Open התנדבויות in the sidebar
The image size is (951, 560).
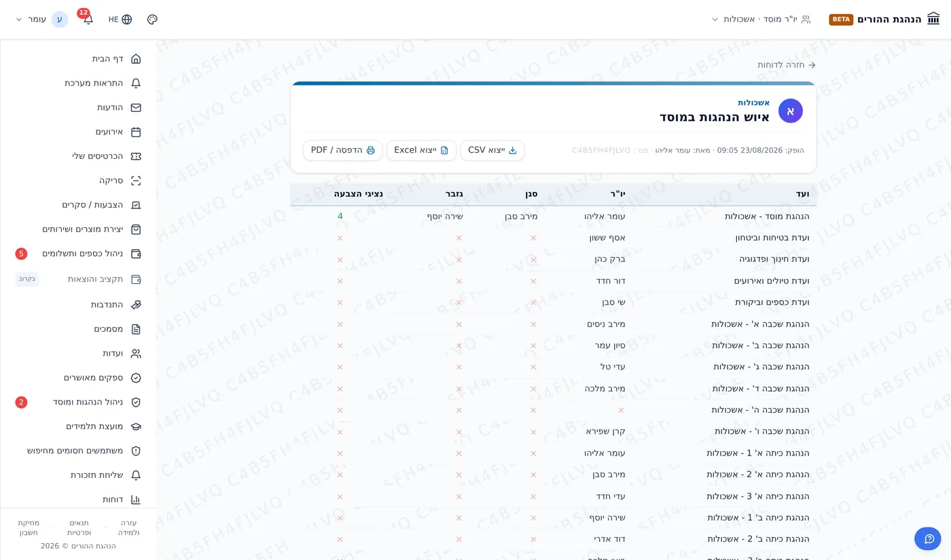79,305
